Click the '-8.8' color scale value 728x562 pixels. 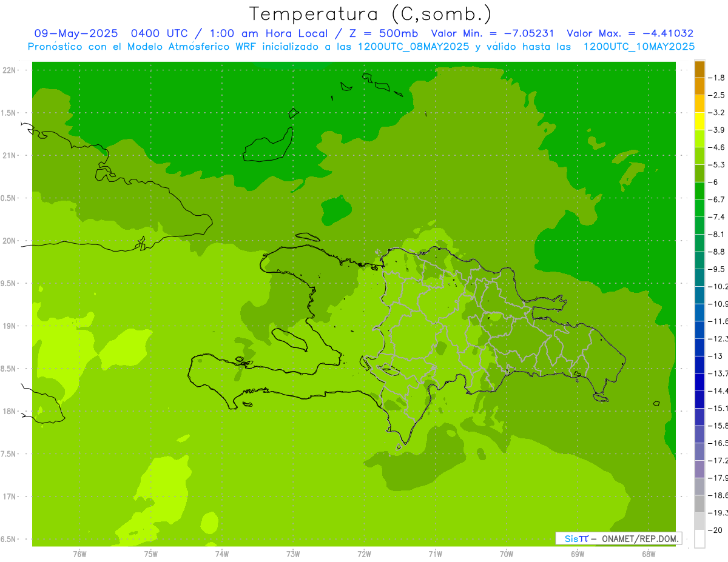point(716,252)
